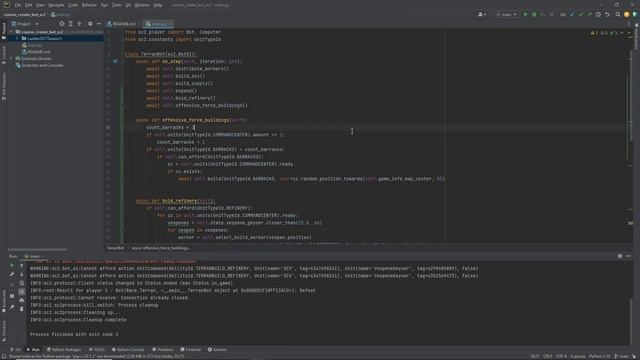Screen dimensions: 640x360
Task: Open the TODO tool window
Action: 97,350
